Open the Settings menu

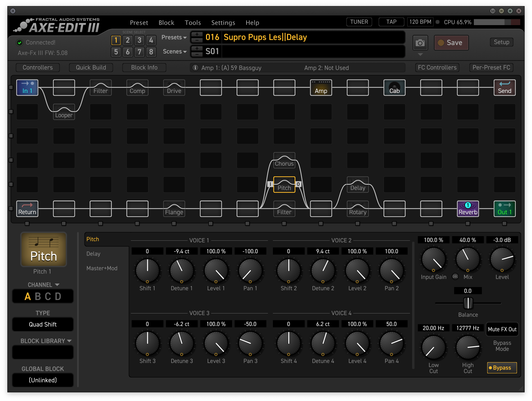coord(223,23)
